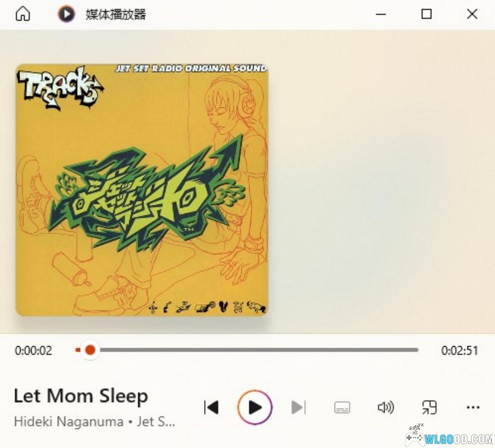The width and height of the screenshot is (495, 448).
Task: Click the elapsed time 0:00:02 label
Action: [x=33, y=350]
